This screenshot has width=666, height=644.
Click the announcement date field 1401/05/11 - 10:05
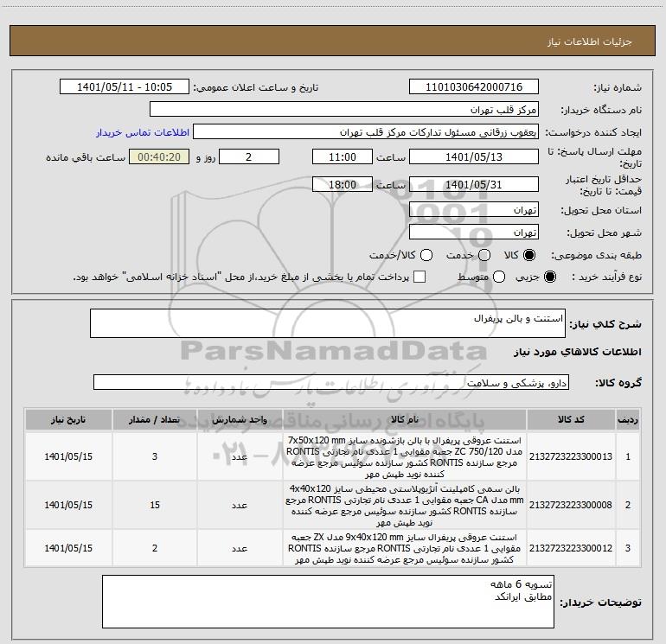pos(124,87)
